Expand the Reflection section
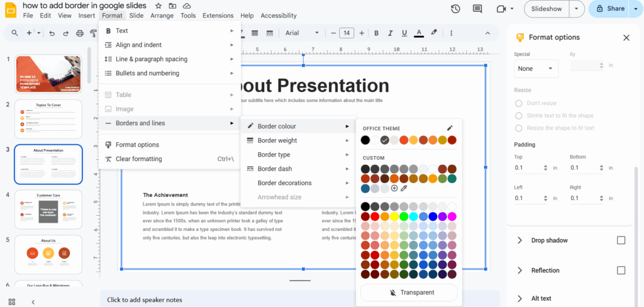644x307 pixels. (519, 271)
